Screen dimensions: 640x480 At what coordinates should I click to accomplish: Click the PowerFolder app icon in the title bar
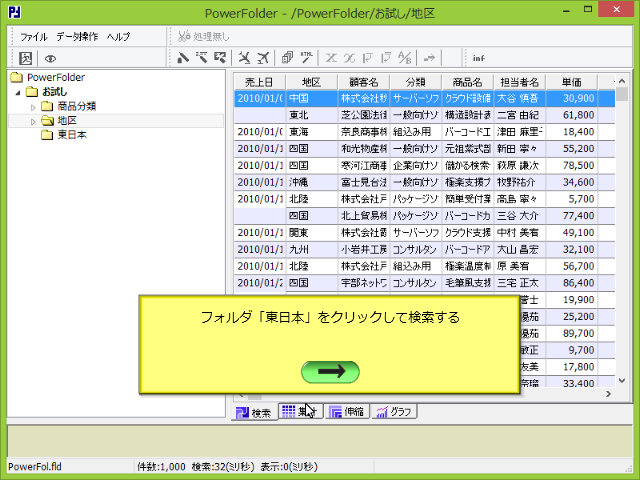point(14,12)
